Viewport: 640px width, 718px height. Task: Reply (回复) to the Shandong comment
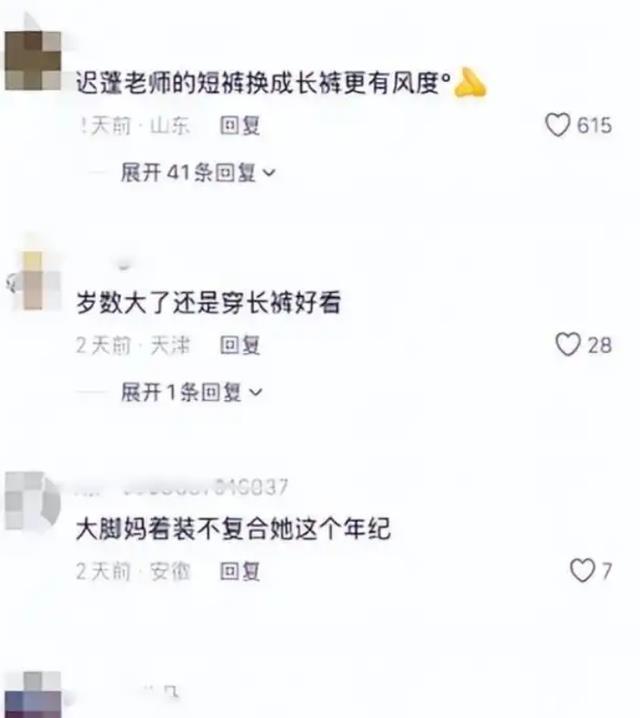240,125
